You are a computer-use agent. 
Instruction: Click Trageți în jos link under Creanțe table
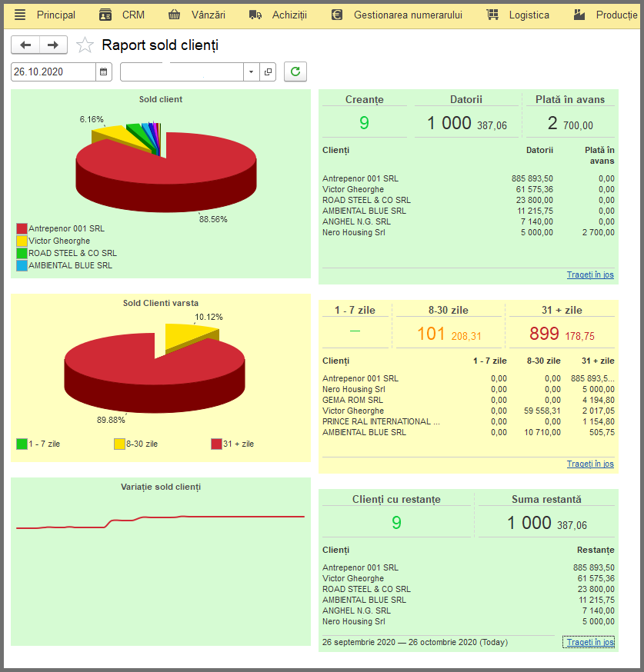(x=590, y=274)
